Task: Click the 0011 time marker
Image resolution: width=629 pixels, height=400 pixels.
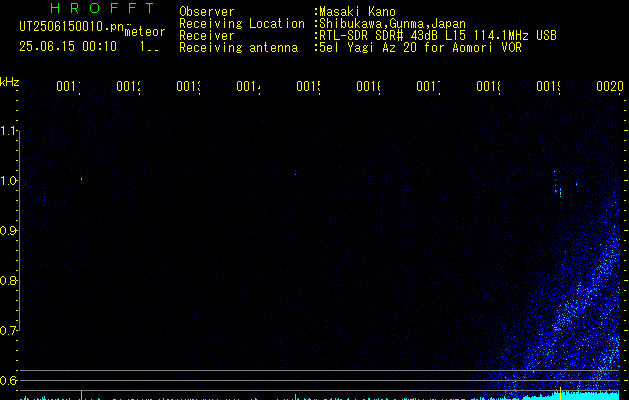Action: click(68, 86)
